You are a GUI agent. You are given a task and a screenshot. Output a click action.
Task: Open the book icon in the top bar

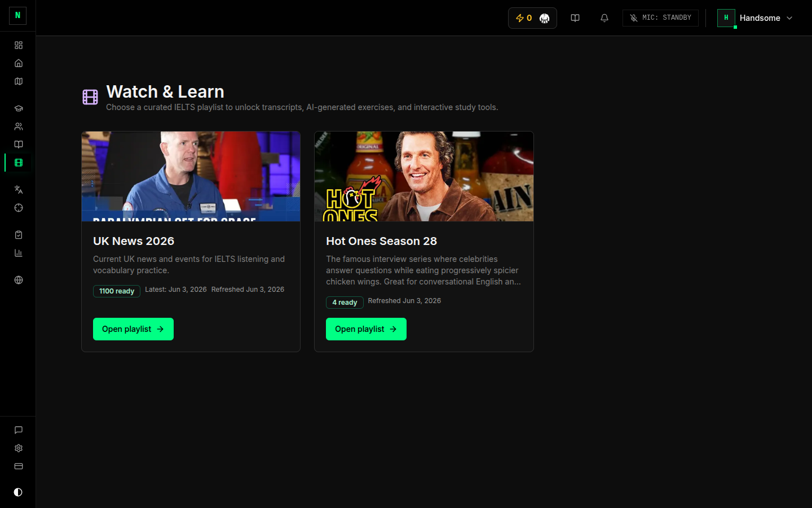click(x=575, y=18)
